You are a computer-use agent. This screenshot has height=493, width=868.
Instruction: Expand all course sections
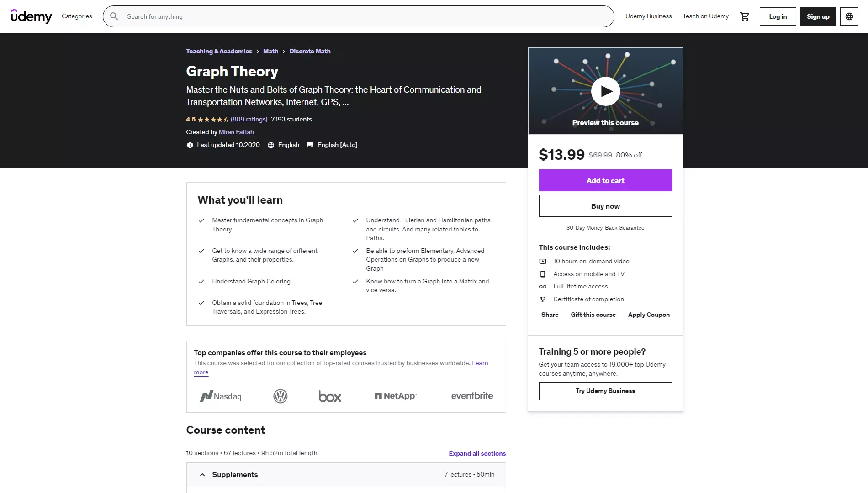pos(477,453)
